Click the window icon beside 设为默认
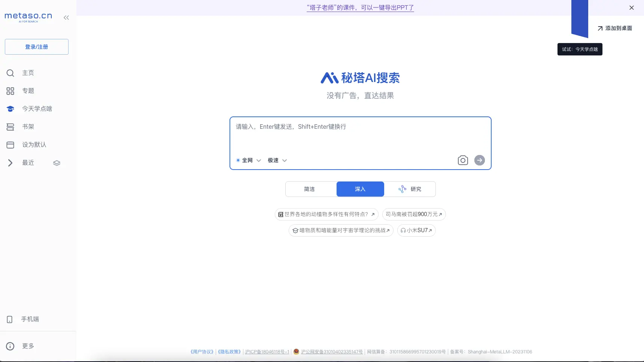644x362 pixels. coord(10,145)
